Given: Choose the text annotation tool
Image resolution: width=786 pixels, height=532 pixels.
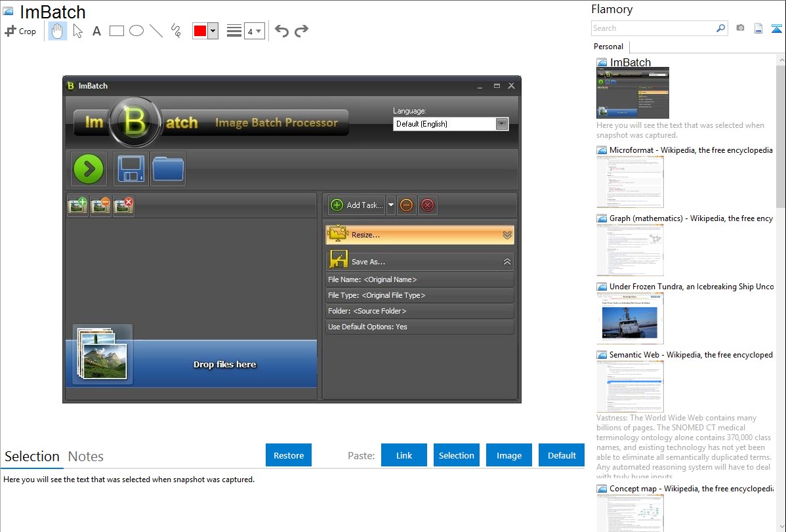Looking at the screenshot, I should tap(96, 31).
